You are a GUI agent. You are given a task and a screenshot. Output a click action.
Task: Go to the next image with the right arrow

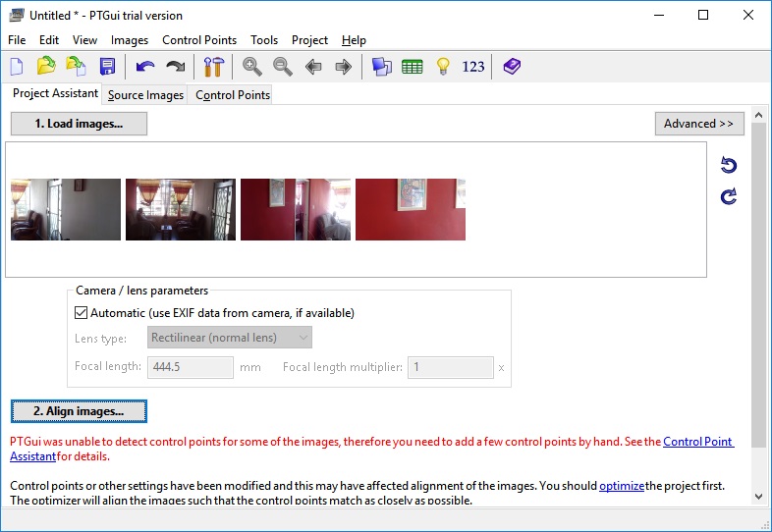pos(343,66)
